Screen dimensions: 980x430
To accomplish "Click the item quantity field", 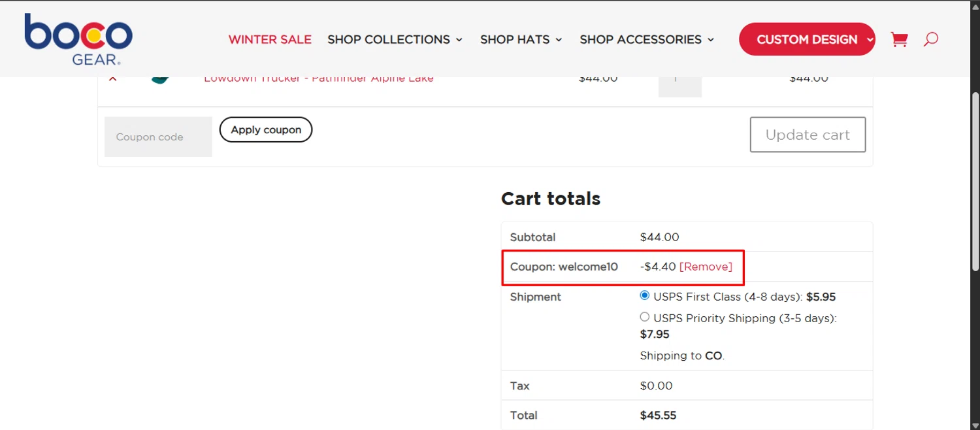I will point(680,86).
